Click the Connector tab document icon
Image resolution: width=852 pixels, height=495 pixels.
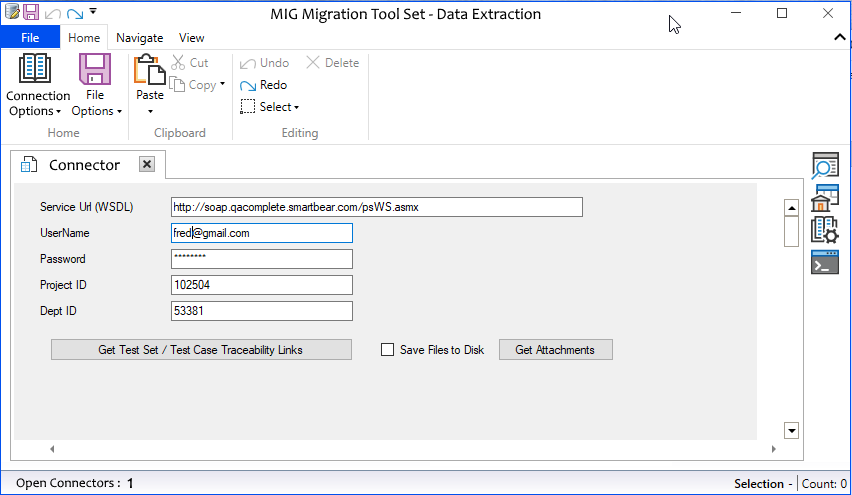[29, 164]
